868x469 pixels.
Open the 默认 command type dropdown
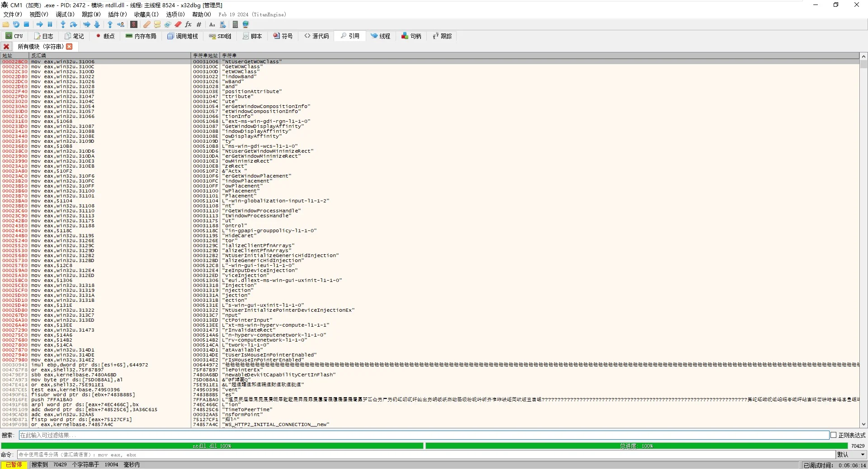pyautogui.click(x=851, y=455)
